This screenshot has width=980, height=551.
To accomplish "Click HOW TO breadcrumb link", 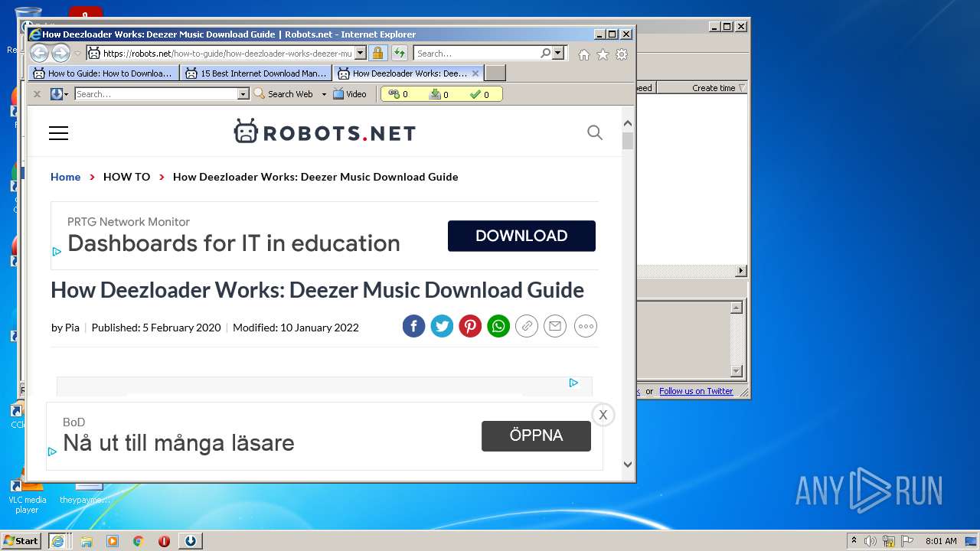I will click(126, 177).
